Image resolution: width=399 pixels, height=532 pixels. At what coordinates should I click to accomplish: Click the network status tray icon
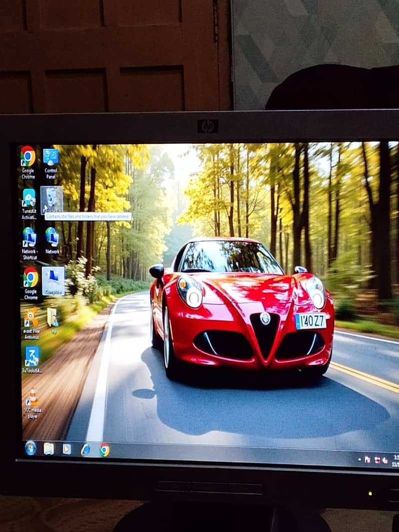tap(377, 460)
